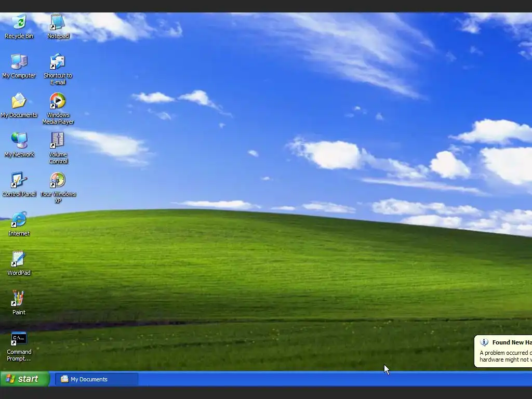532x399 pixels.
Task: Open the Recycle Bin icon
Action: pos(19,22)
